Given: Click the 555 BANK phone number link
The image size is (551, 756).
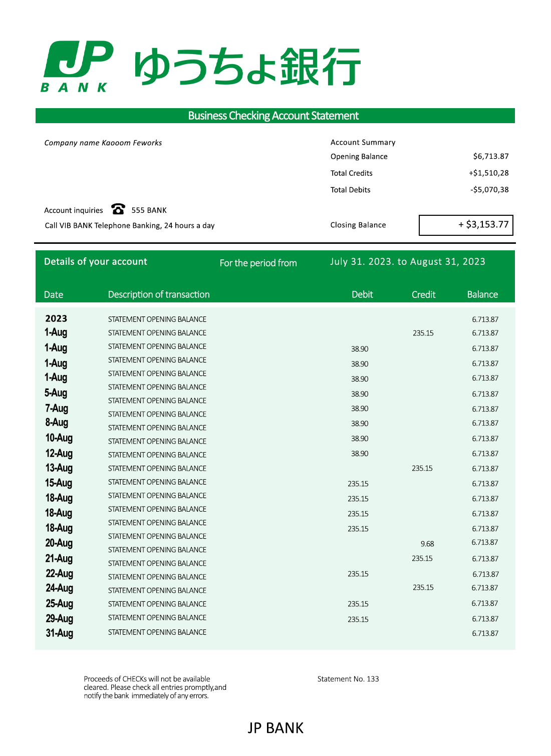Looking at the screenshot, I should [149, 210].
